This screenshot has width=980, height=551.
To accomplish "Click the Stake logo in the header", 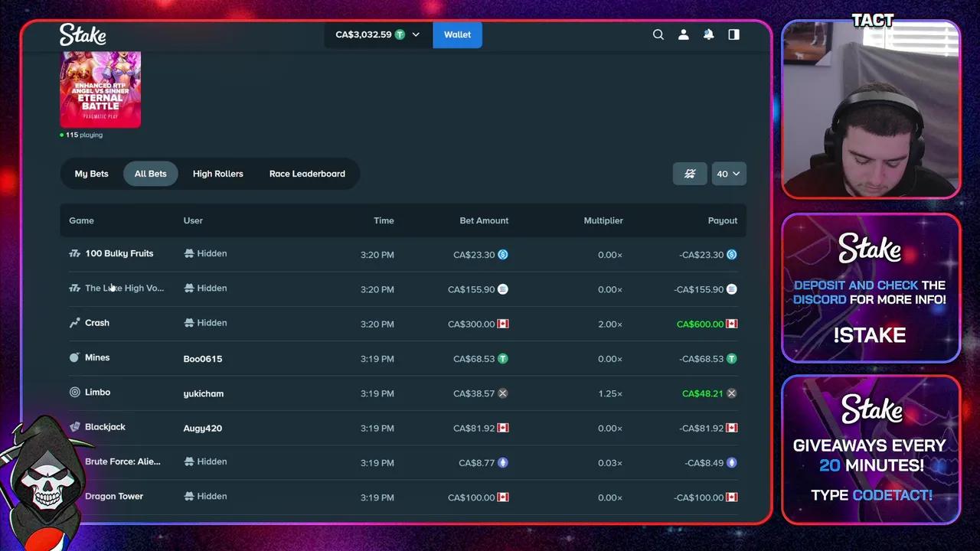I will [x=83, y=34].
